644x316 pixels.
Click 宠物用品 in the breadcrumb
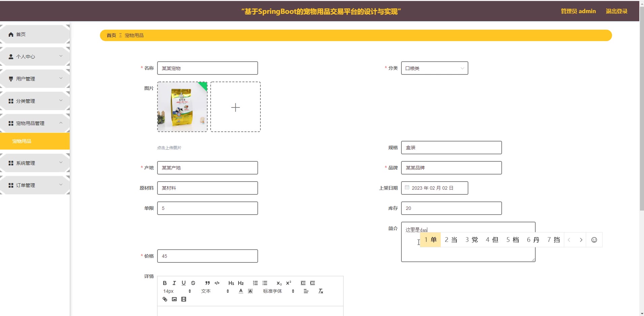(134, 35)
